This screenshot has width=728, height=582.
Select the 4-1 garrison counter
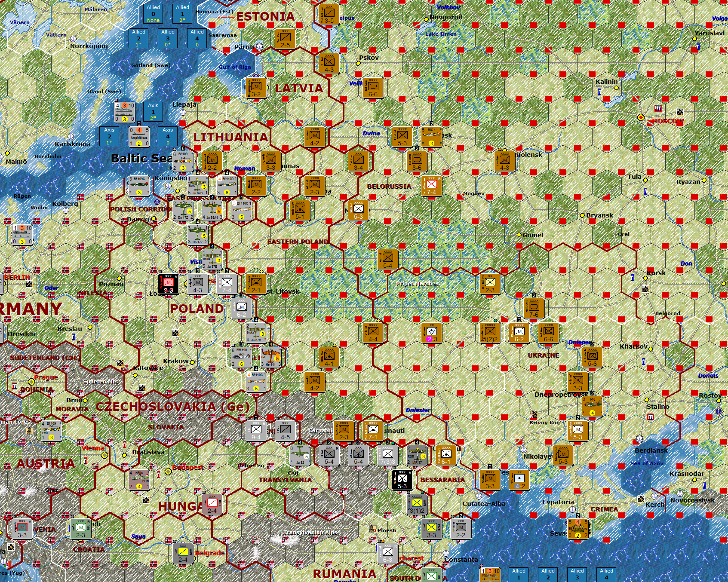[329, 357]
